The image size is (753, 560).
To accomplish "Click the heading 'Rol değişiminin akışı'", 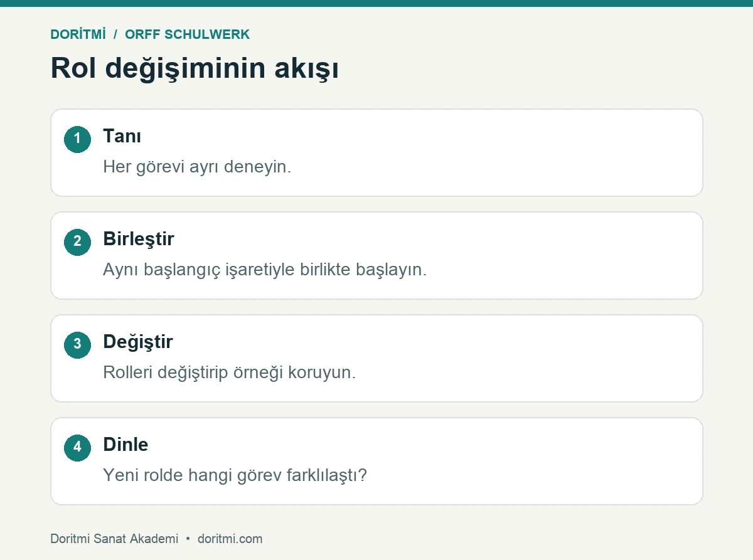I will point(195,68).
